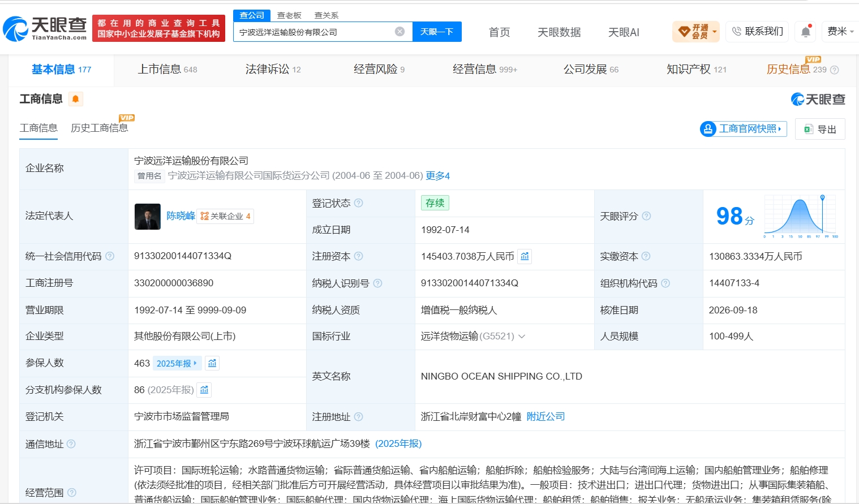Click the Tianyancha logo
The width and height of the screenshot is (859, 504).
click(x=45, y=28)
